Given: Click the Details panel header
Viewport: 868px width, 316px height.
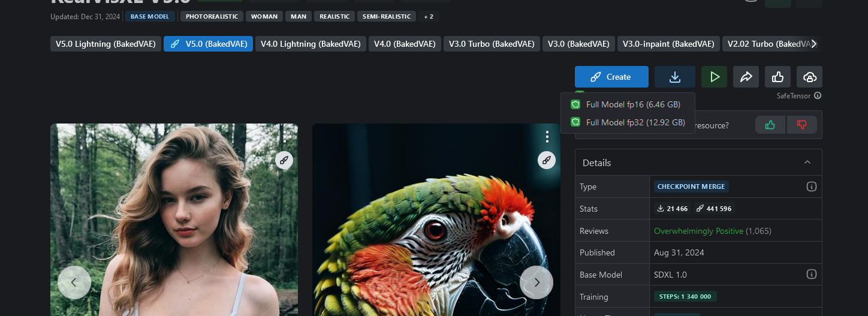Looking at the screenshot, I should (x=698, y=162).
